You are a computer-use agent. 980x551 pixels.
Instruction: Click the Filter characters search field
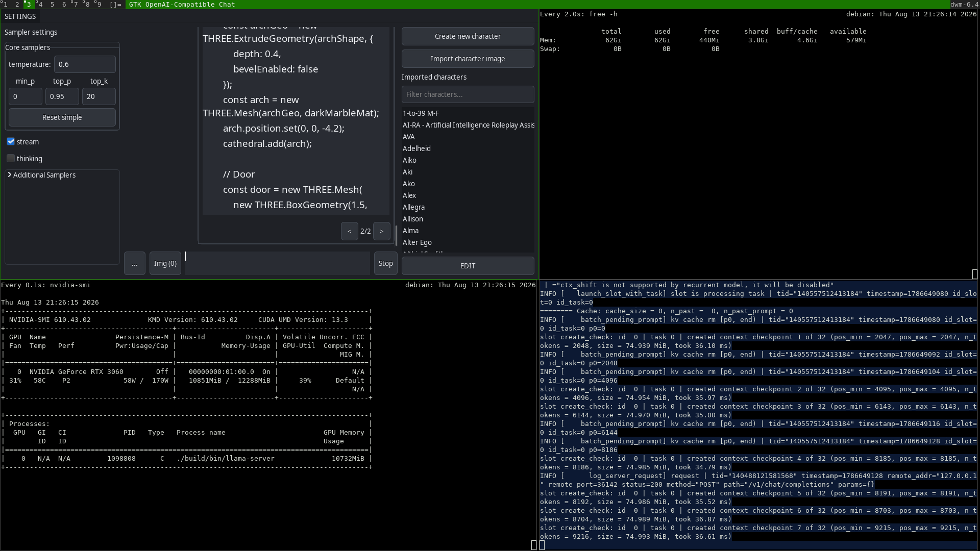coord(468,94)
